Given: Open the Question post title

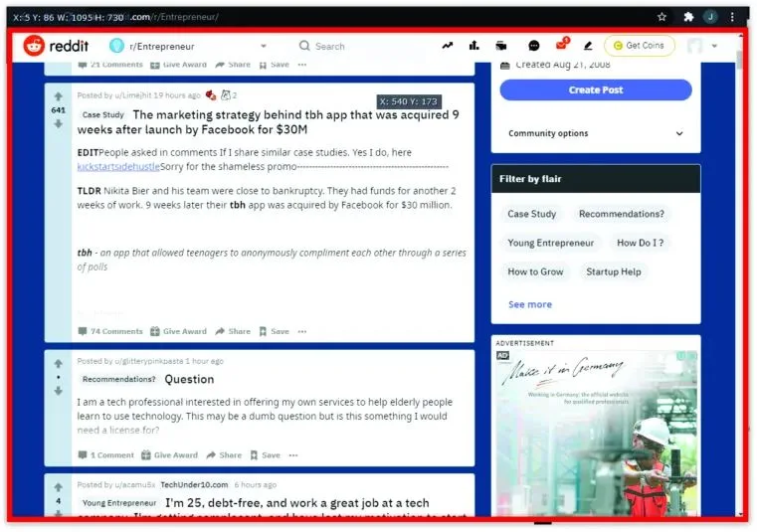Looking at the screenshot, I should [189, 379].
